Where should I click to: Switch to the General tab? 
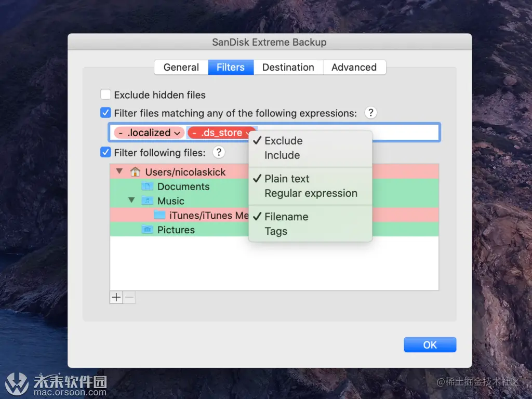pos(181,67)
